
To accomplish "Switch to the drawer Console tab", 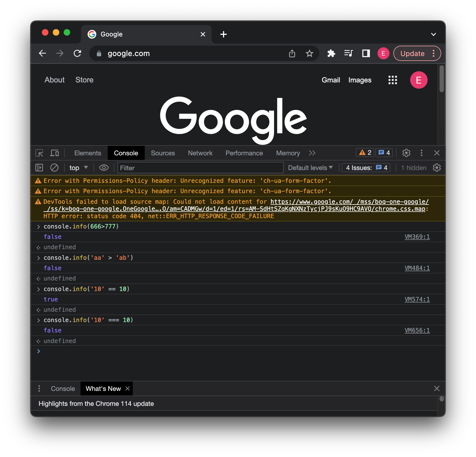I will pyautogui.click(x=63, y=388).
